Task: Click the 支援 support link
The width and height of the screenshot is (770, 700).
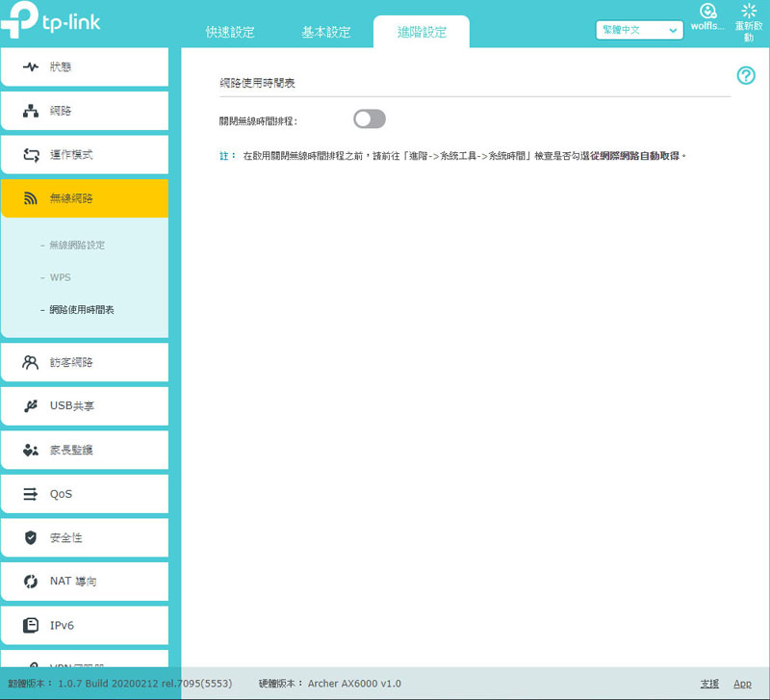Action: pyautogui.click(x=709, y=684)
